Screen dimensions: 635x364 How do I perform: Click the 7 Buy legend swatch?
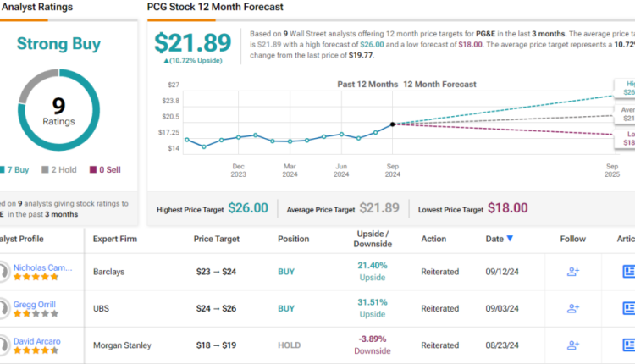click(3, 170)
